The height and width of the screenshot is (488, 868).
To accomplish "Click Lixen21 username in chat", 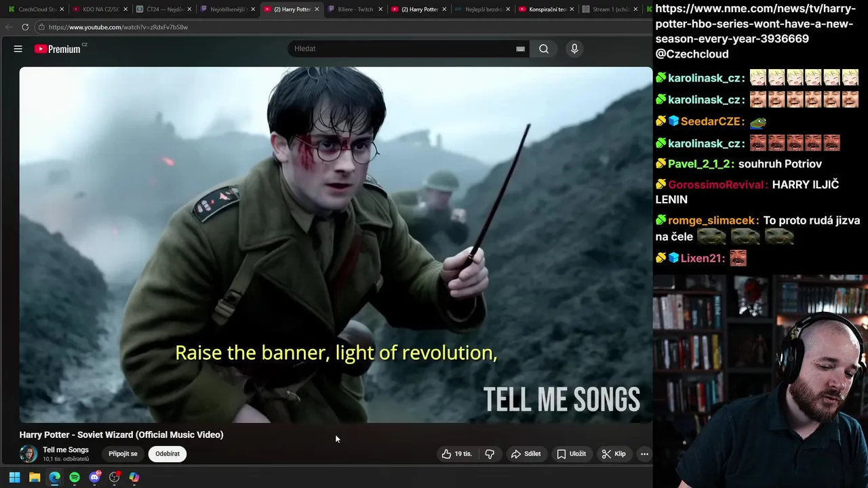I will 703,258.
